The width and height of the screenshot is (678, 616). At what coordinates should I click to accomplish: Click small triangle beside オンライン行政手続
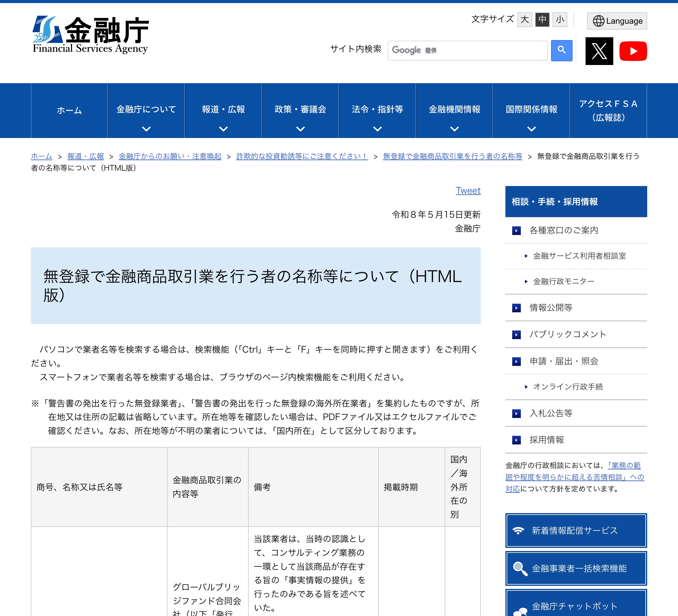[526, 387]
